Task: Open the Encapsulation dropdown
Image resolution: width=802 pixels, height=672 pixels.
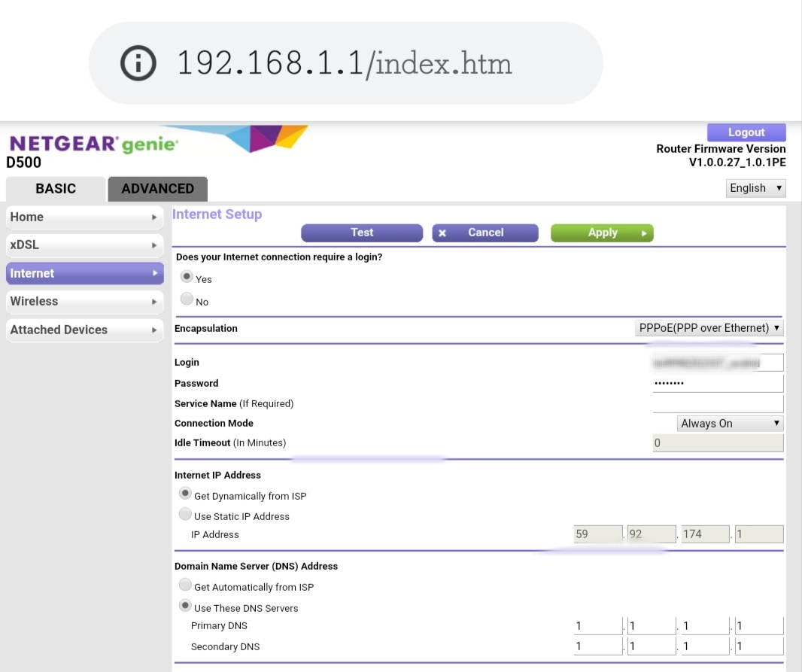Action: click(708, 327)
